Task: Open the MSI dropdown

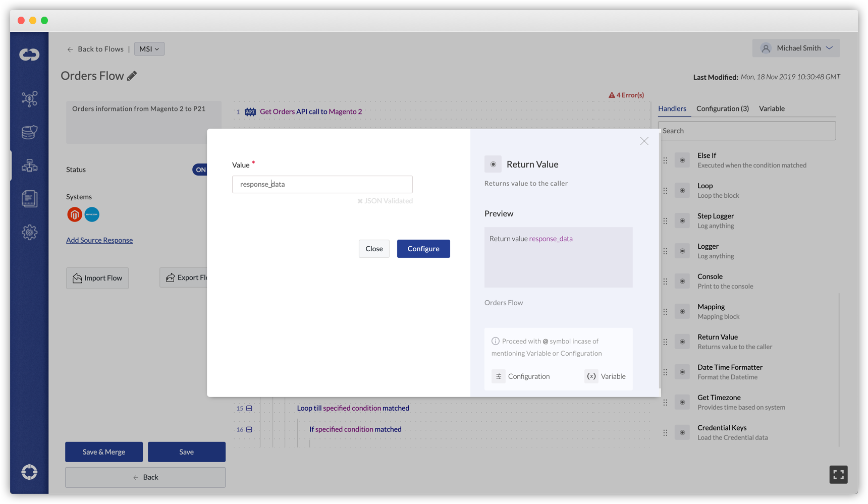Action: [x=149, y=49]
